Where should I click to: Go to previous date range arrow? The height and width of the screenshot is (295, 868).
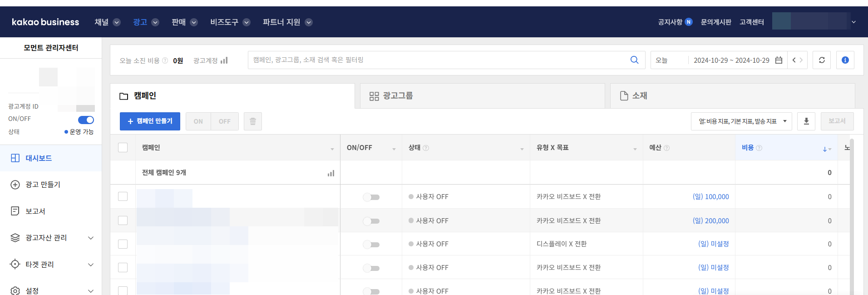[794, 60]
